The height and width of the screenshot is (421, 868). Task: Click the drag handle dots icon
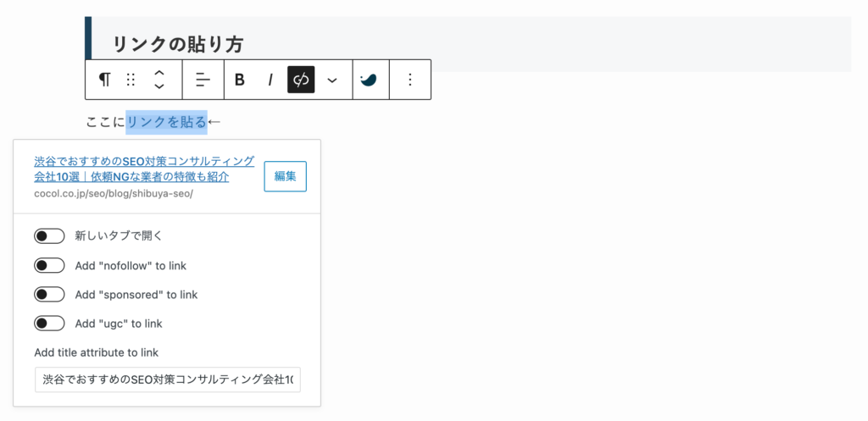(131, 80)
